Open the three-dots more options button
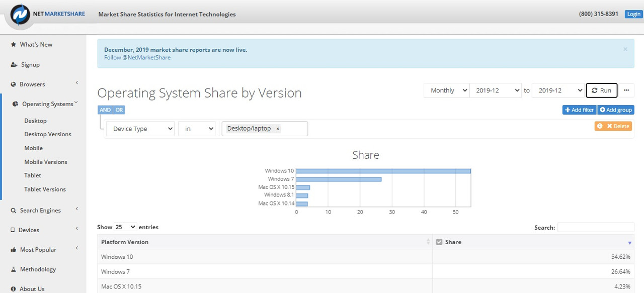The width and height of the screenshot is (644, 293). [x=626, y=90]
